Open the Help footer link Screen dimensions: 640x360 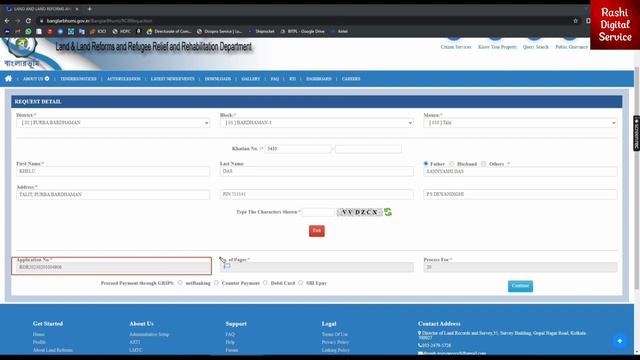point(230,342)
